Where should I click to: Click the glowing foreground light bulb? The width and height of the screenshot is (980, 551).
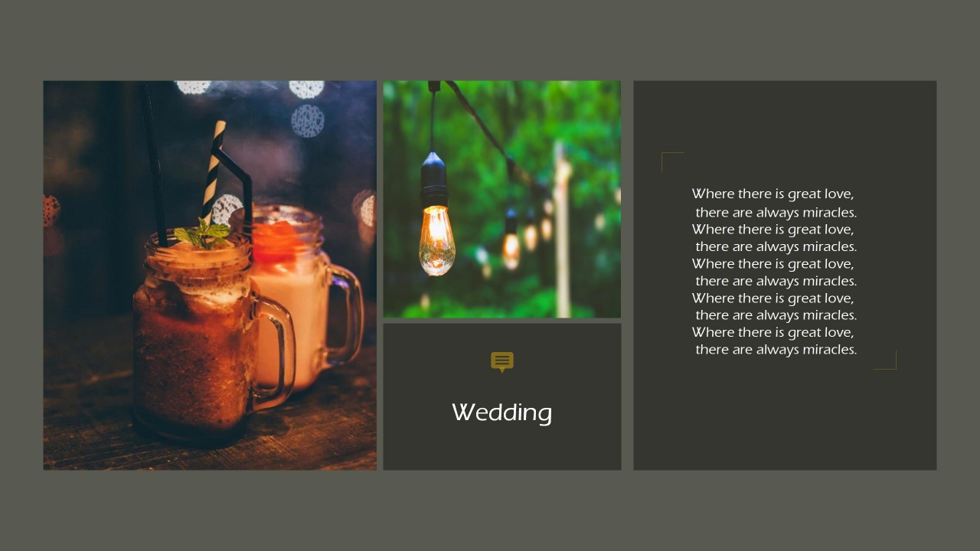click(x=437, y=240)
